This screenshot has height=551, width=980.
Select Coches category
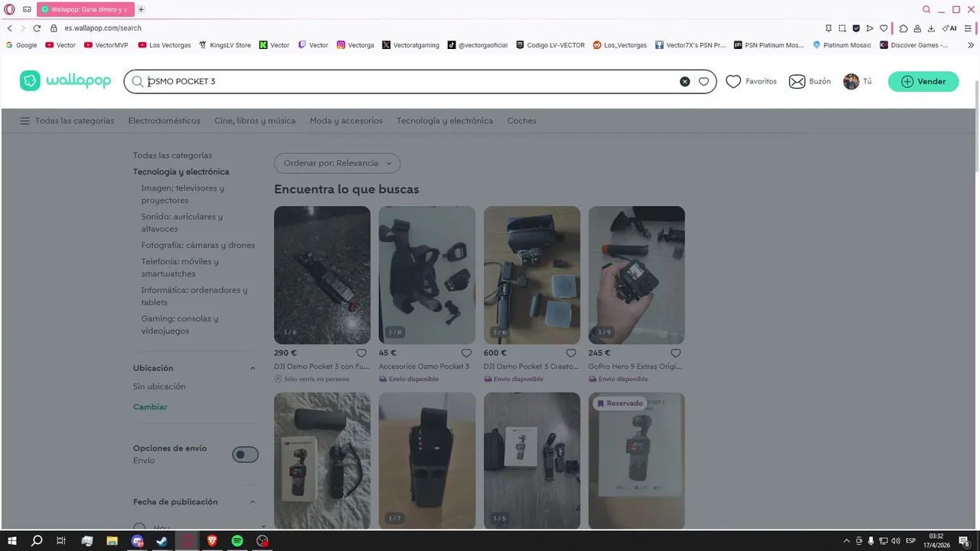click(x=521, y=121)
